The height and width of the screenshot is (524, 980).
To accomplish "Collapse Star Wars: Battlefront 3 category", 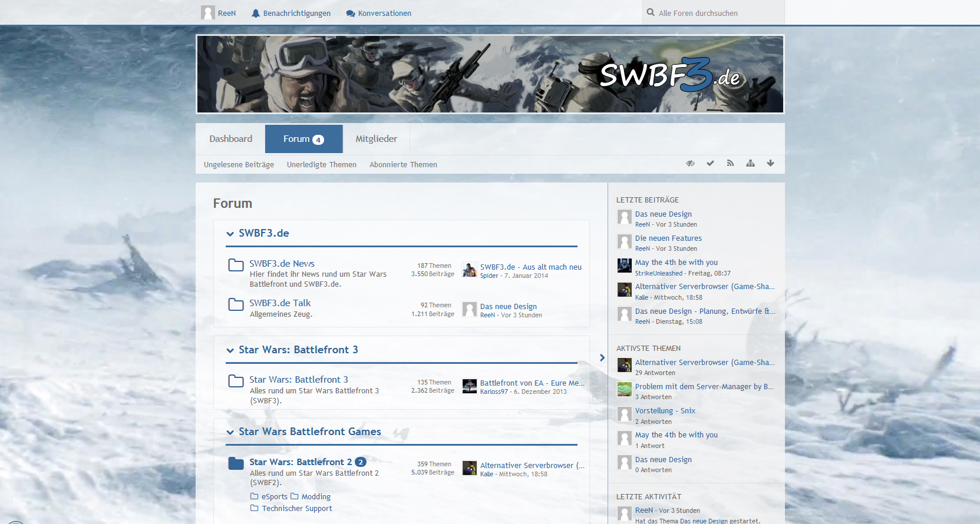I will [x=230, y=350].
